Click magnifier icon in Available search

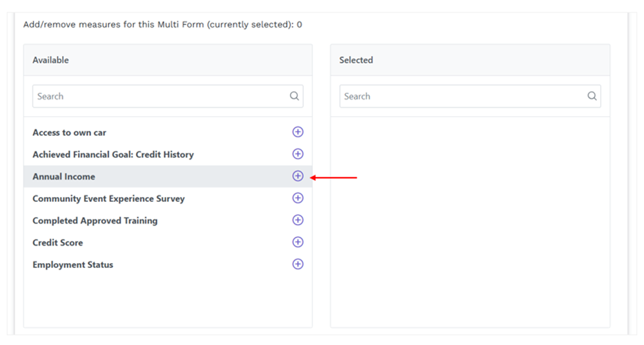pyautogui.click(x=294, y=96)
